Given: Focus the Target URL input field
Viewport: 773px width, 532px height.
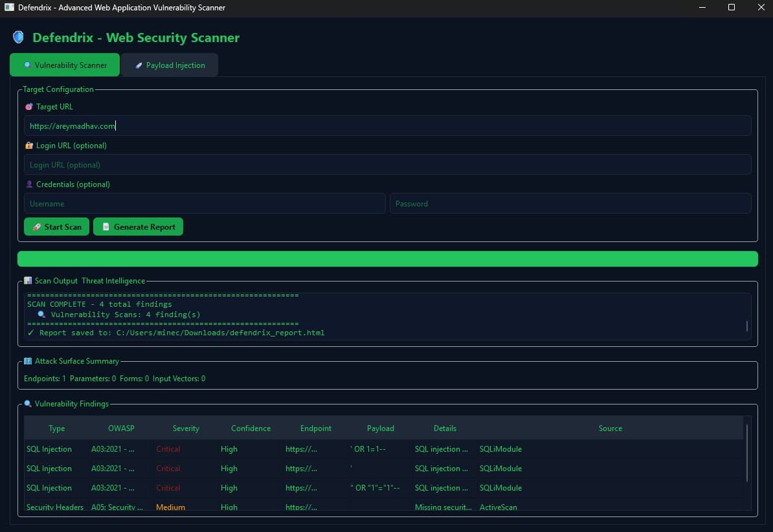Looking at the screenshot, I should (x=388, y=126).
